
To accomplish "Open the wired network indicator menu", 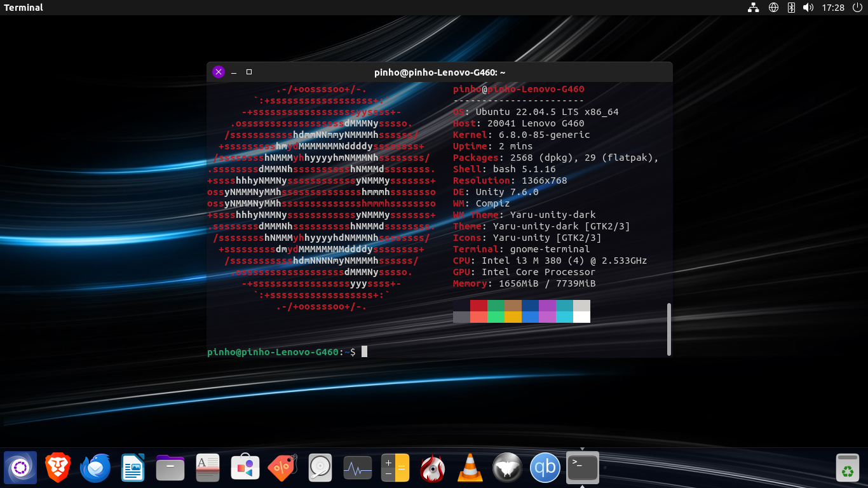I will (x=754, y=8).
